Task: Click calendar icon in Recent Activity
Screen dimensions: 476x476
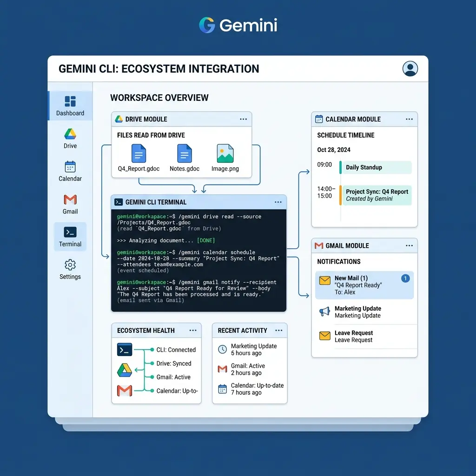Action: coord(223,389)
